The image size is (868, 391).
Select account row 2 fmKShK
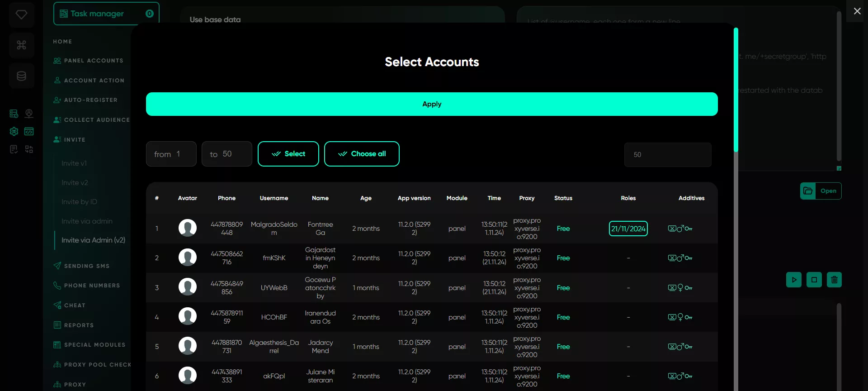coord(432,258)
